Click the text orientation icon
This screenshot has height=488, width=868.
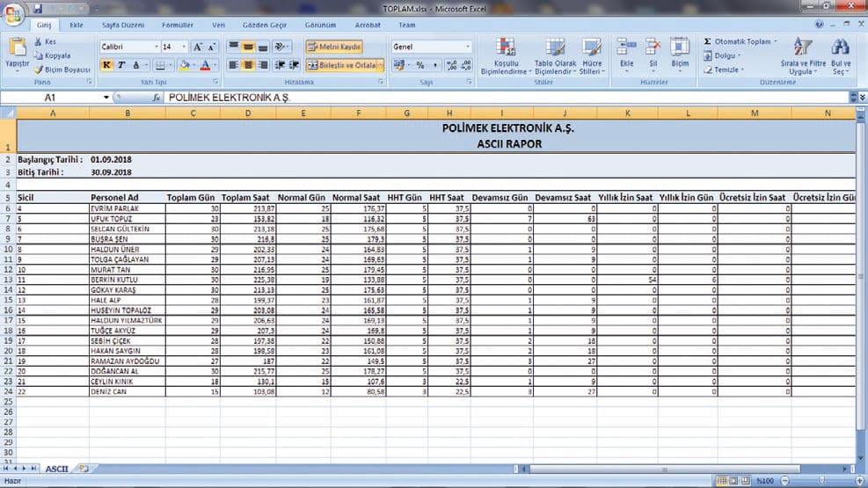[x=281, y=47]
